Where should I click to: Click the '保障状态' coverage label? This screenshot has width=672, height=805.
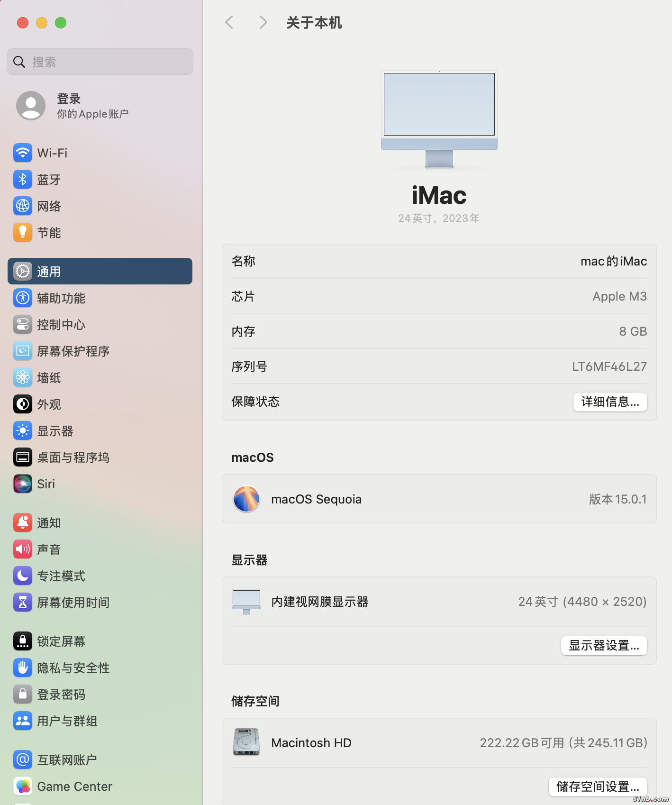click(255, 402)
